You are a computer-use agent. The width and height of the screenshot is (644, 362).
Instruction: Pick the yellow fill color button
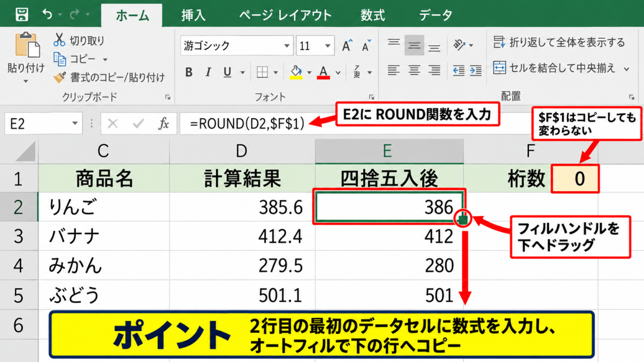click(x=296, y=72)
